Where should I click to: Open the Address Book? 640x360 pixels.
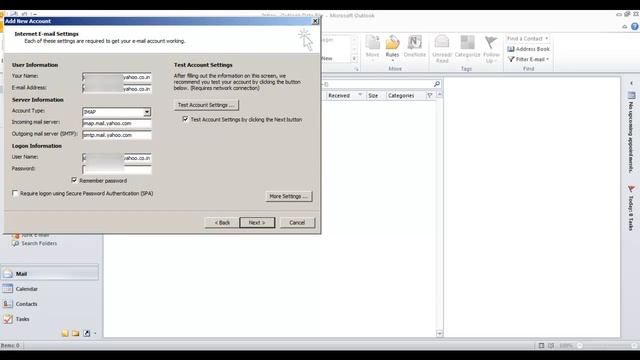pos(528,49)
